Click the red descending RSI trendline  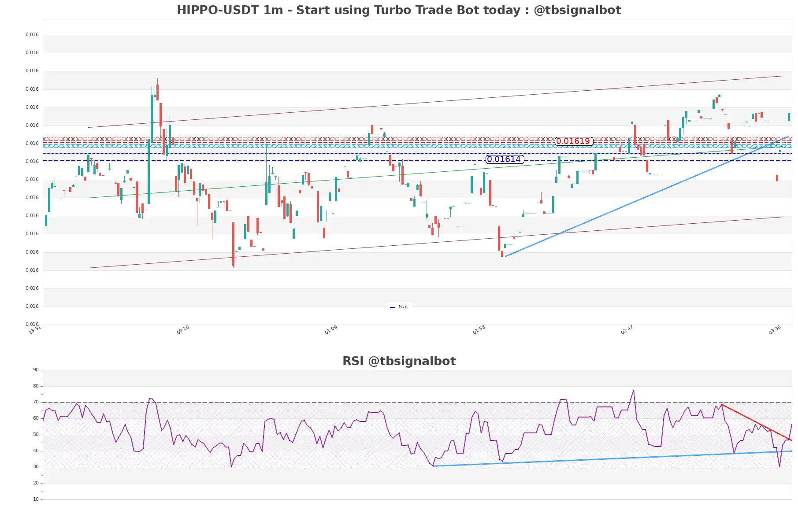(757, 422)
